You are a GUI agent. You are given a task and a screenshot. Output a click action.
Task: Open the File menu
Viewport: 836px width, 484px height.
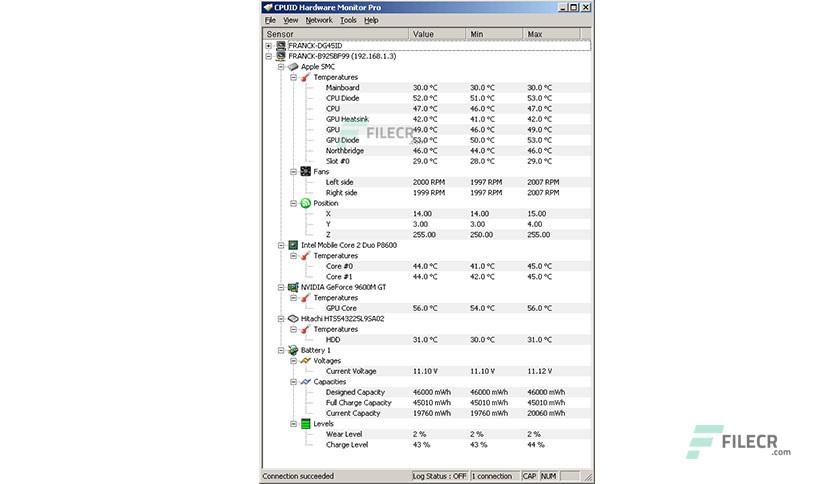[x=270, y=20]
